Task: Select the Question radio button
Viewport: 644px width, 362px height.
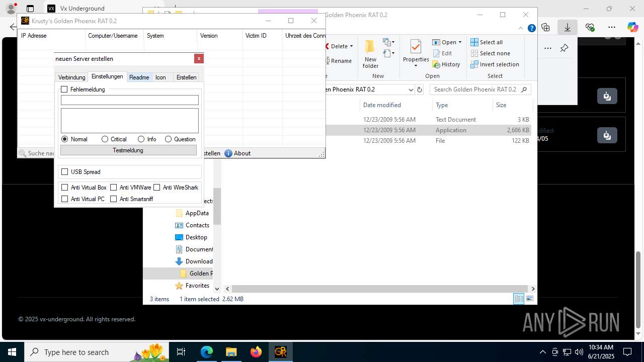Action: pos(168,139)
